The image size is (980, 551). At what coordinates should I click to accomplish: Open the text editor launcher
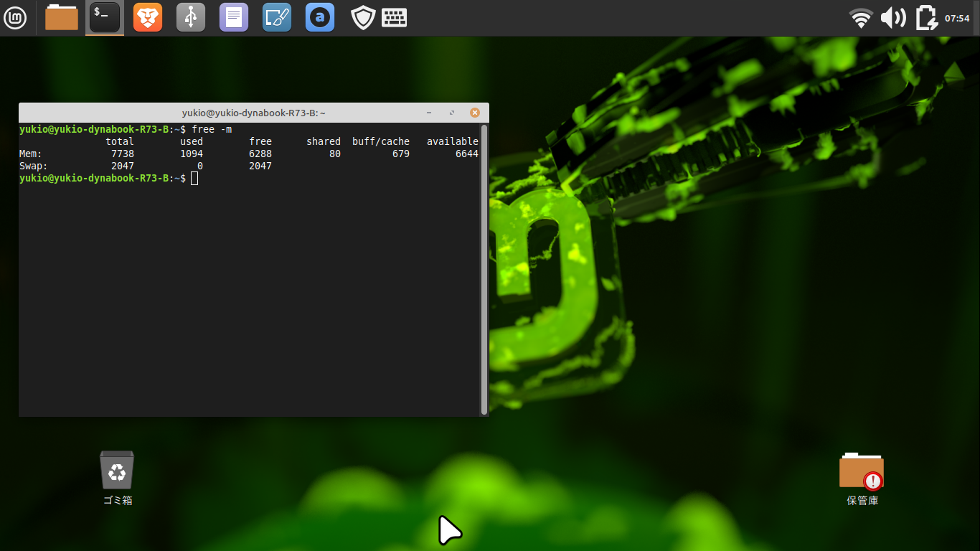[x=234, y=17]
